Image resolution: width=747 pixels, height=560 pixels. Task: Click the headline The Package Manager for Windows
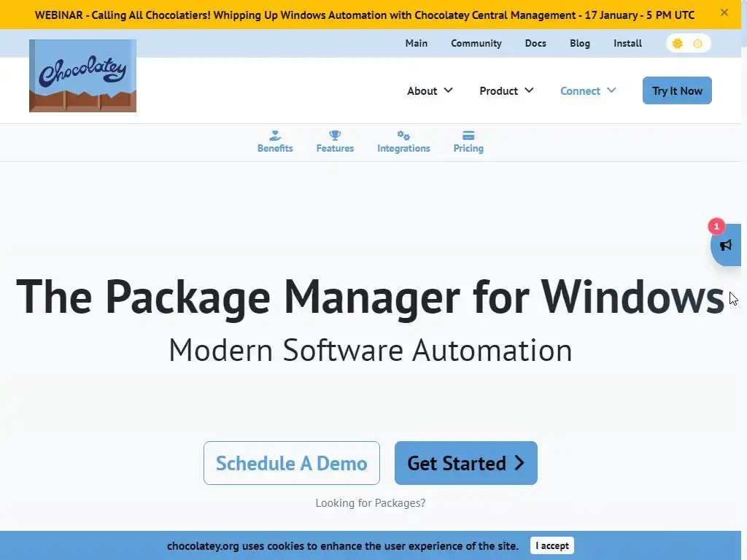click(x=370, y=297)
